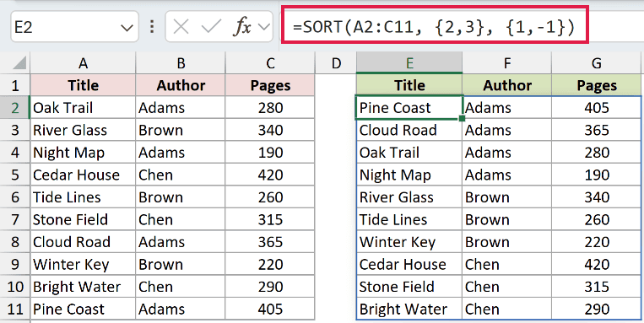Select cell F10 Chen beside Stone Field

tap(506, 287)
